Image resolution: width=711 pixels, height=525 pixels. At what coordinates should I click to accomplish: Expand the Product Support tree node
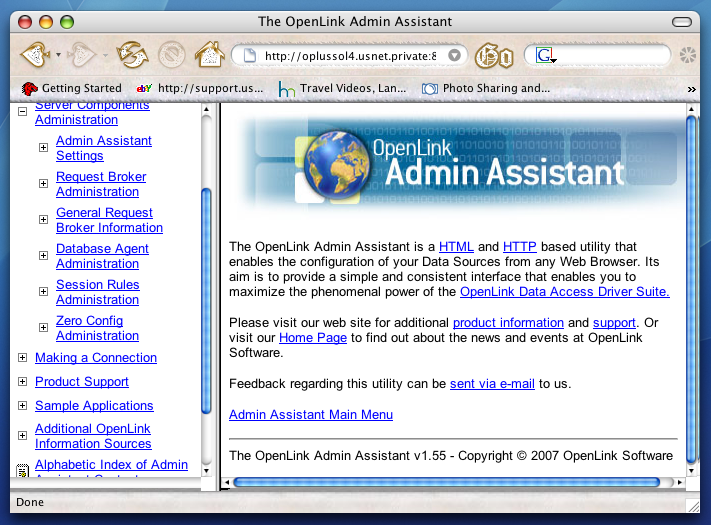(x=23, y=382)
